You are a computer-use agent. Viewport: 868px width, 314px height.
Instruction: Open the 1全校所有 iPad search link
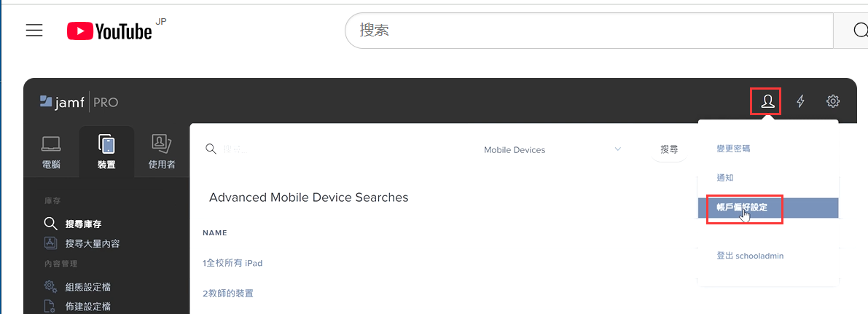coord(232,263)
